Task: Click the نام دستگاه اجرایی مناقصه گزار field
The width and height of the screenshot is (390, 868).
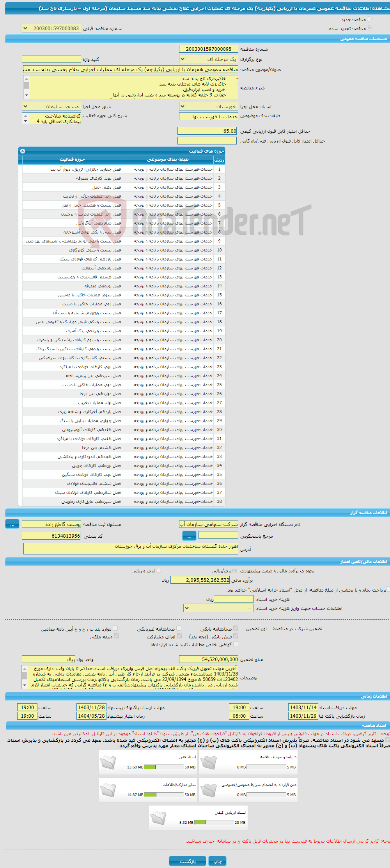Action: point(209,524)
